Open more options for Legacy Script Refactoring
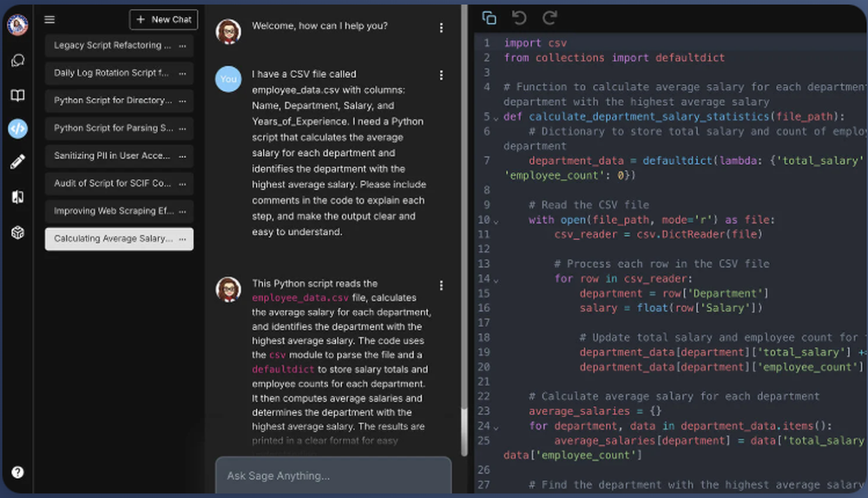The width and height of the screenshot is (868, 498). tap(182, 46)
